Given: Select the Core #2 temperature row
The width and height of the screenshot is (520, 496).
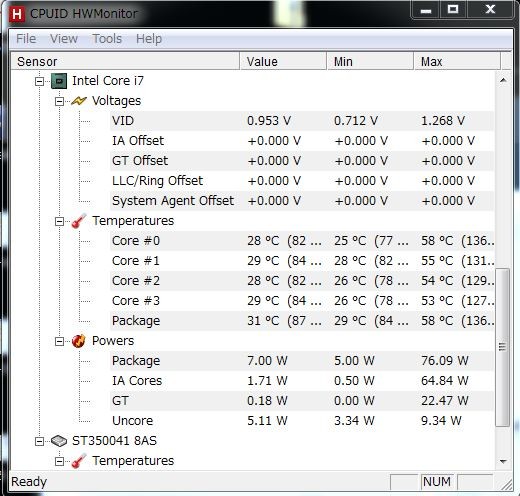Looking at the screenshot, I should coord(302,281).
